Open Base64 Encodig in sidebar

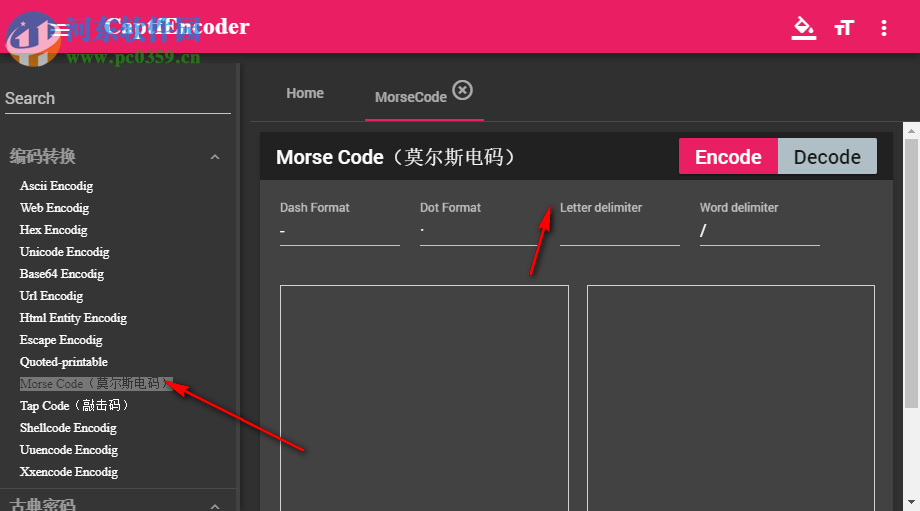coord(62,274)
